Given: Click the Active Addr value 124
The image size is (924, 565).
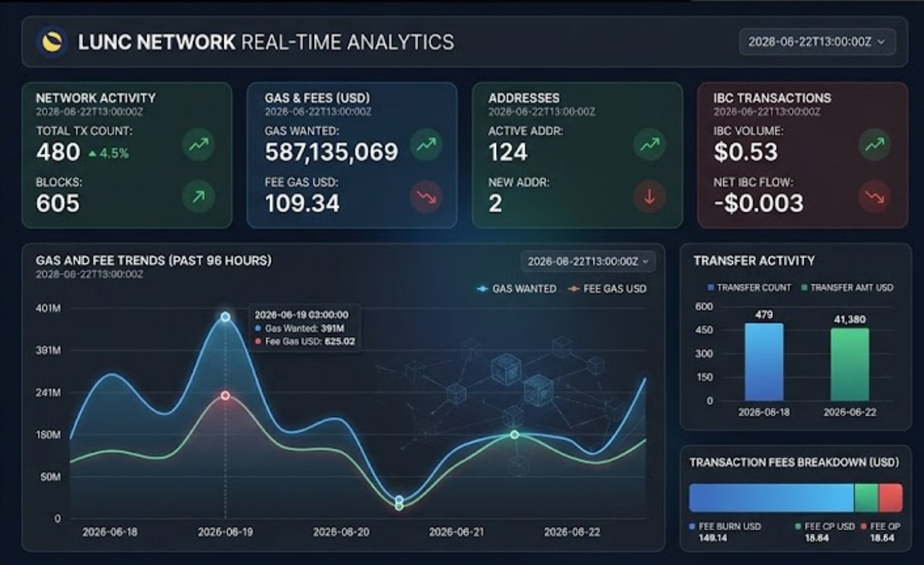Looking at the screenshot, I should [508, 152].
